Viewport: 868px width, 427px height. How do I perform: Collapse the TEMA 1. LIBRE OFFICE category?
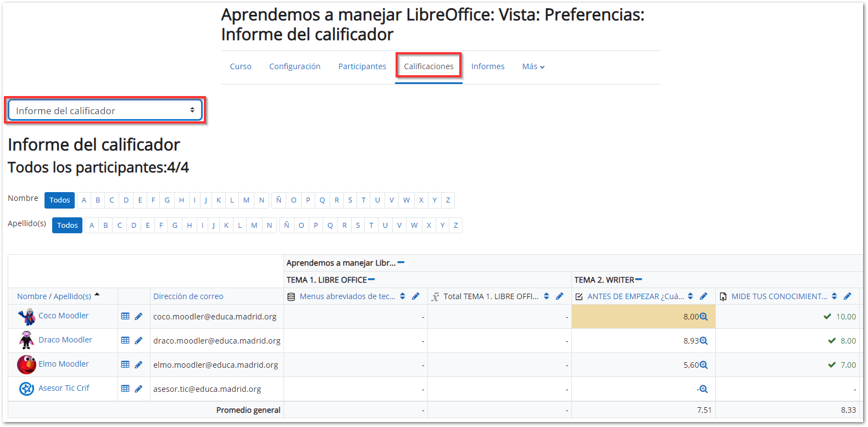pyautogui.click(x=371, y=279)
